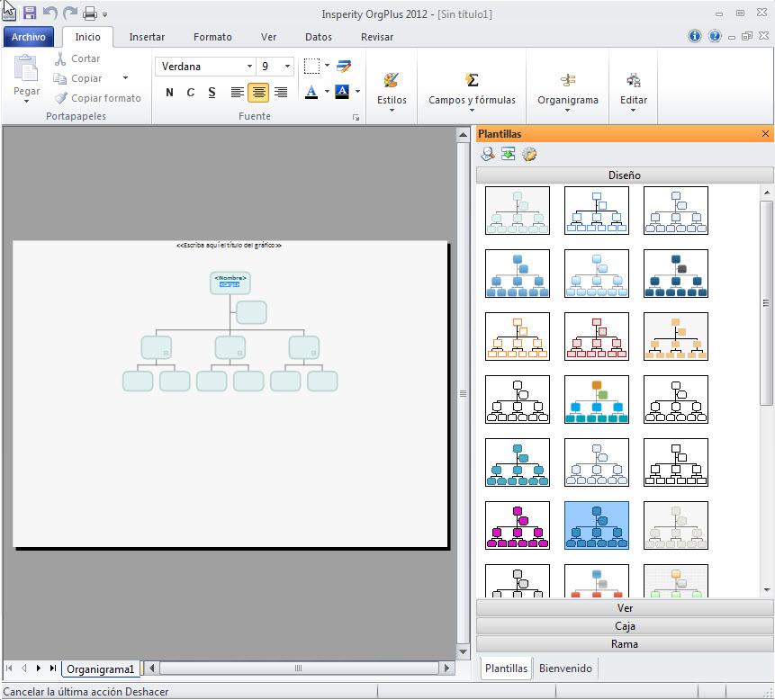
Task: Click the Save icon in quick access toolbar
Action: (x=30, y=13)
